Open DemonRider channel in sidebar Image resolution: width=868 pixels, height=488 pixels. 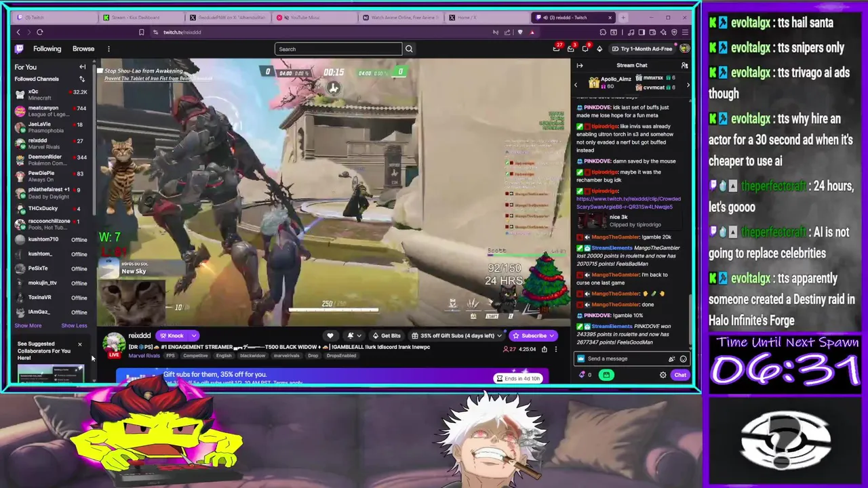click(52, 160)
